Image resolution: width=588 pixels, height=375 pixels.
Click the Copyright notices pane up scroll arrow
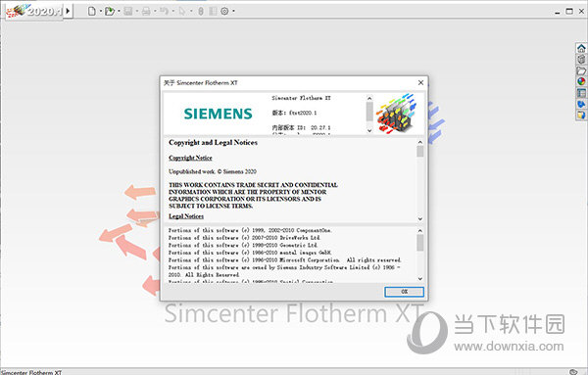point(420,142)
